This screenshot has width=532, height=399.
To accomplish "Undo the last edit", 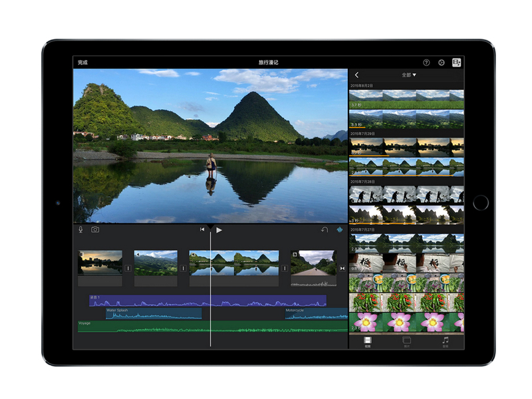I will pos(325,229).
